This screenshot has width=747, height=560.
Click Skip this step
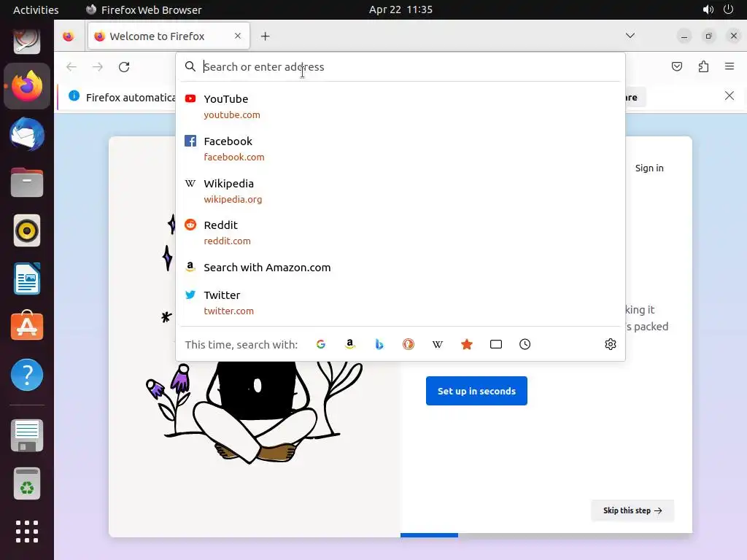tap(632, 510)
